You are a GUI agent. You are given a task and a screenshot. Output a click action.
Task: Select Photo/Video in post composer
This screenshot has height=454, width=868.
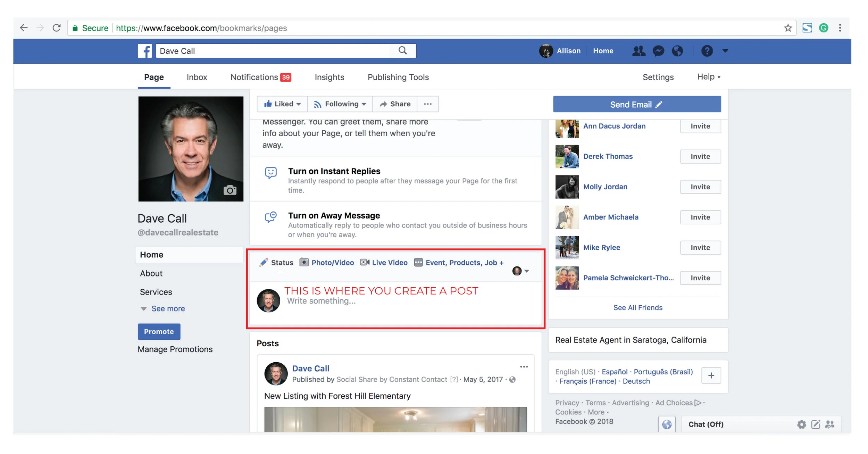click(327, 263)
